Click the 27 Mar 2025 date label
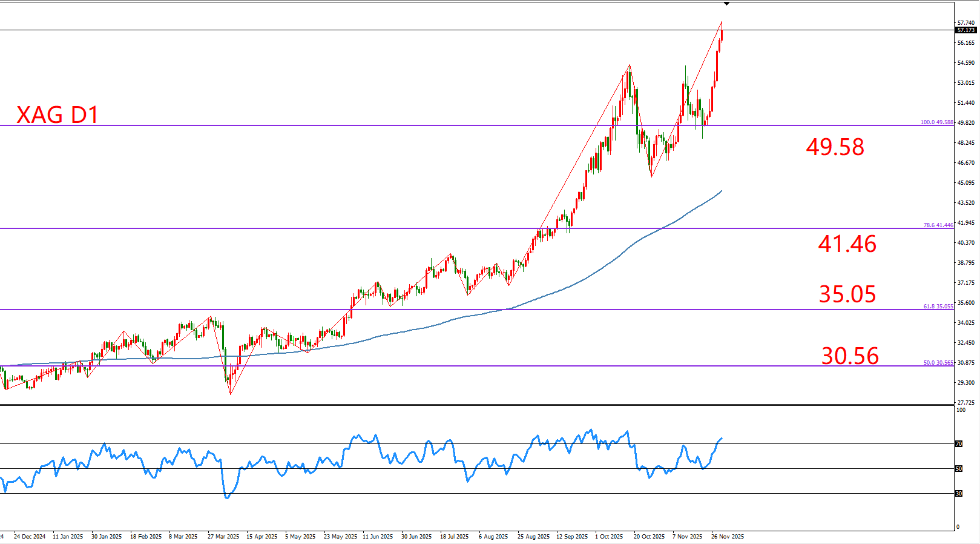Screen dimensions: 980x544 click(223, 537)
